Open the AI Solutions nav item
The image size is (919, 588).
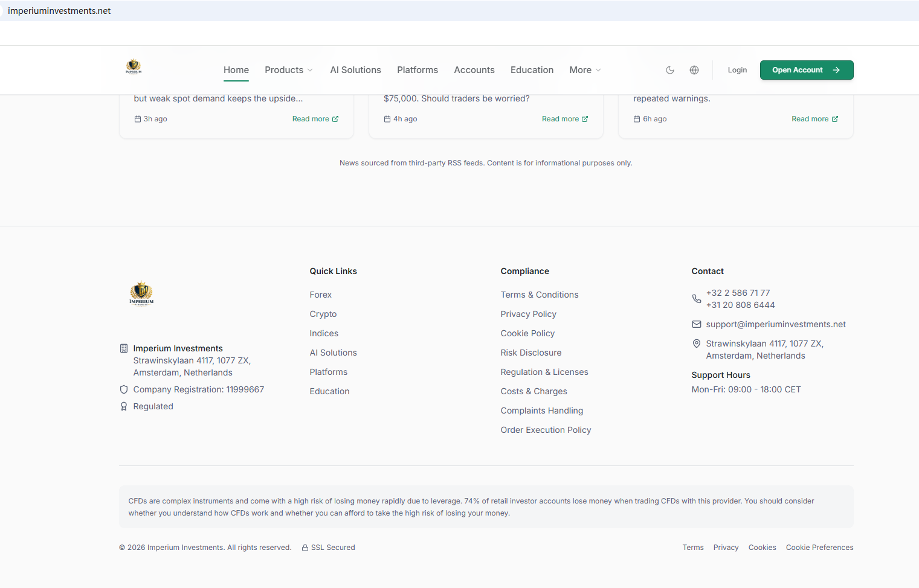[355, 70]
